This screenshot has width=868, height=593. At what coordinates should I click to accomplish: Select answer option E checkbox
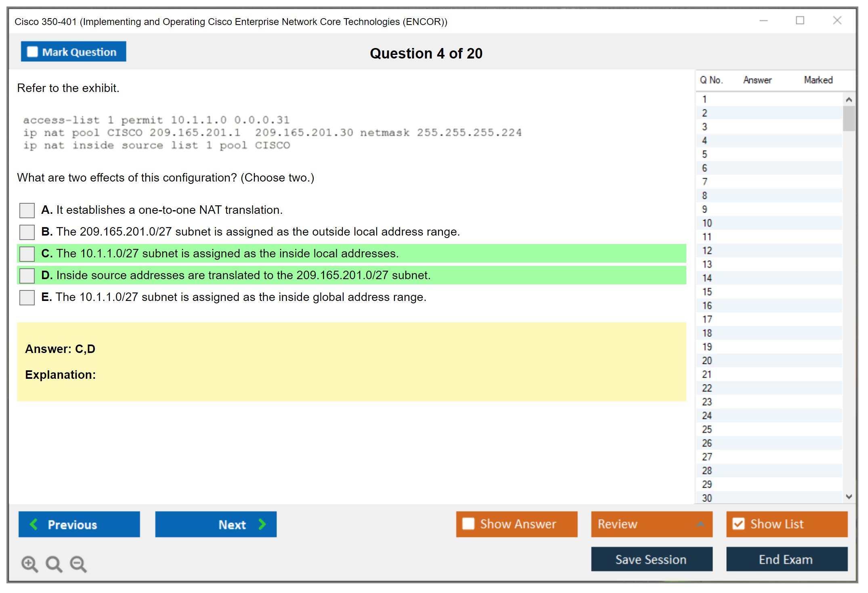click(27, 297)
